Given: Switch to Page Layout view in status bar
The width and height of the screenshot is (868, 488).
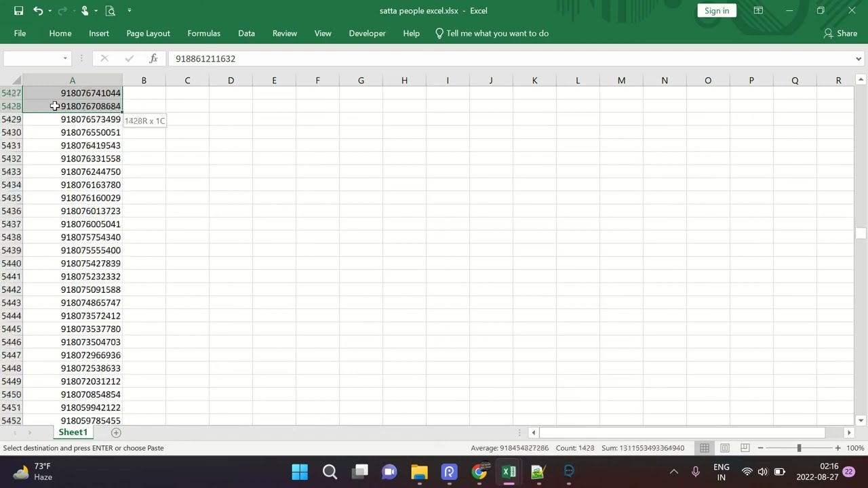Looking at the screenshot, I should click(x=725, y=448).
